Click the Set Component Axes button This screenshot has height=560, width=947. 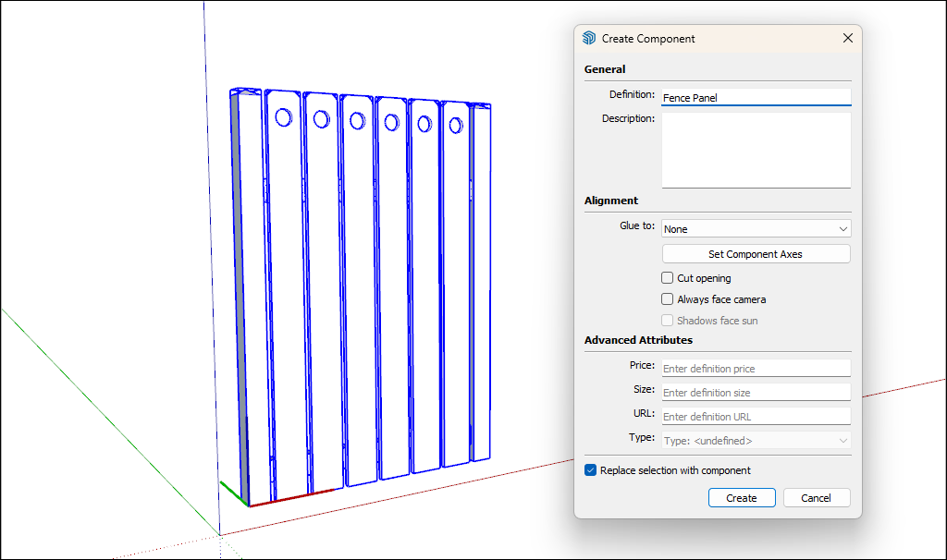(x=756, y=253)
